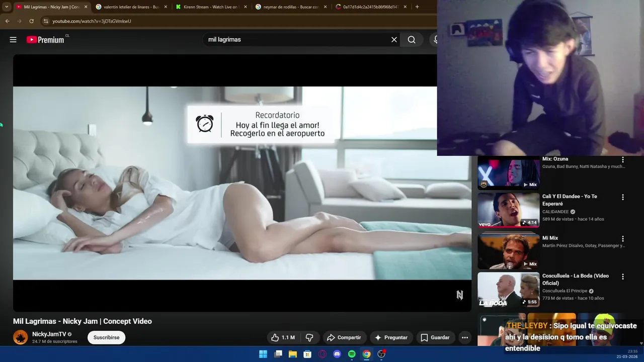Open options menu for Mix: Ozuna
644x362 pixels.
tap(623, 160)
